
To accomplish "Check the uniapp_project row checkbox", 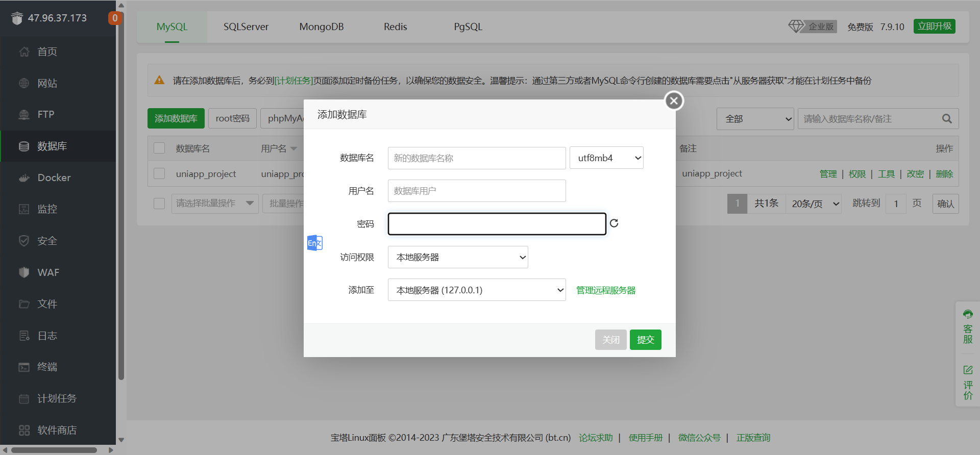I will click(x=159, y=173).
